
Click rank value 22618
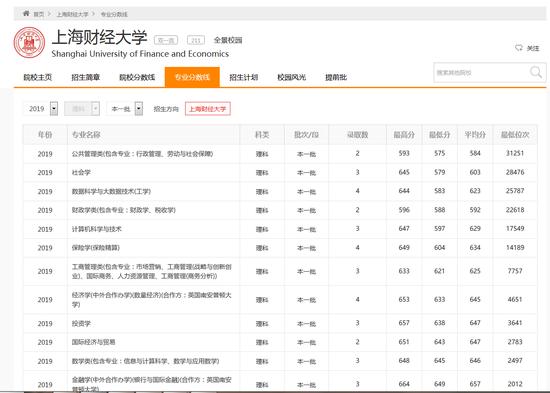click(x=515, y=210)
